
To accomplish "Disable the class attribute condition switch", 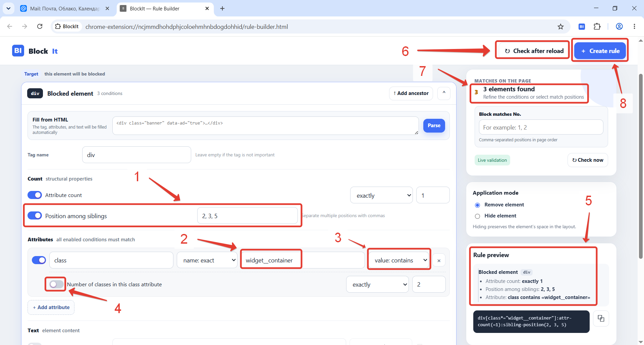I will (39, 260).
